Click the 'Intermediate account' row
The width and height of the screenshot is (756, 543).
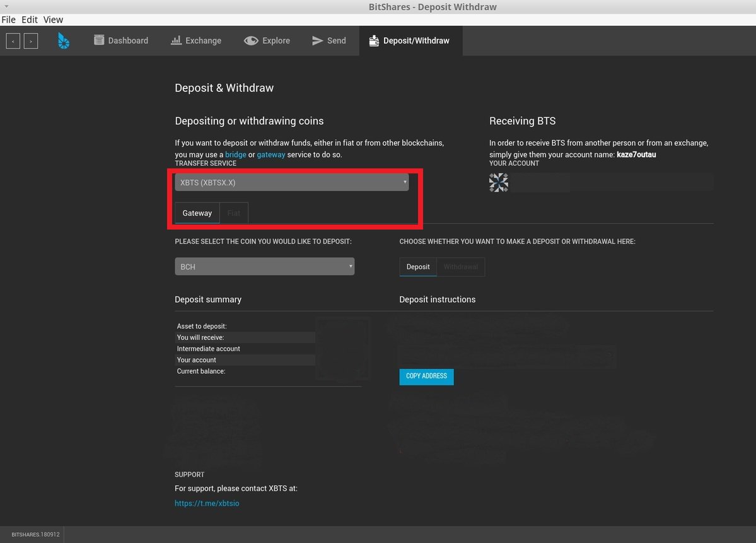[245, 349]
